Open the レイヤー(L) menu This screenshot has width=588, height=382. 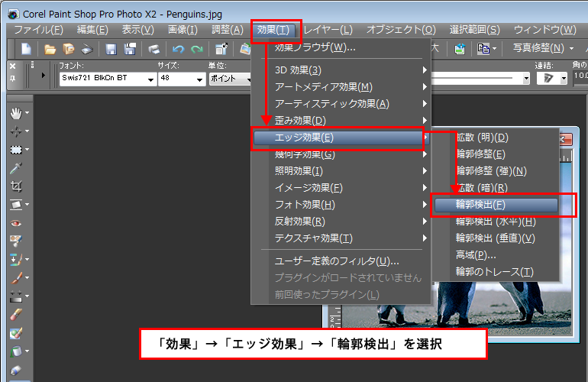point(328,30)
